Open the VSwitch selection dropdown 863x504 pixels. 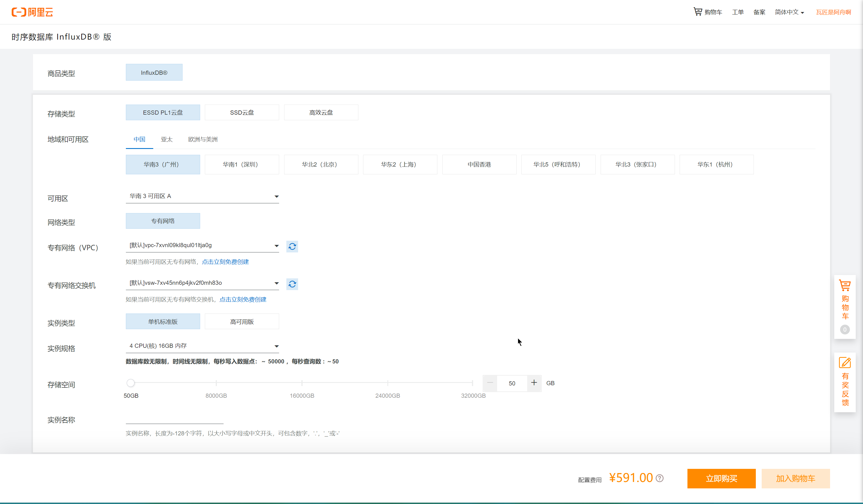click(202, 283)
